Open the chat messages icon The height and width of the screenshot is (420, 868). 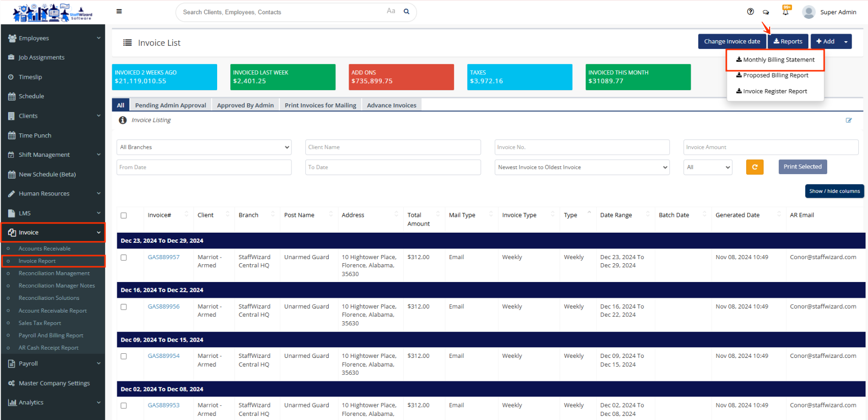tap(766, 12)
